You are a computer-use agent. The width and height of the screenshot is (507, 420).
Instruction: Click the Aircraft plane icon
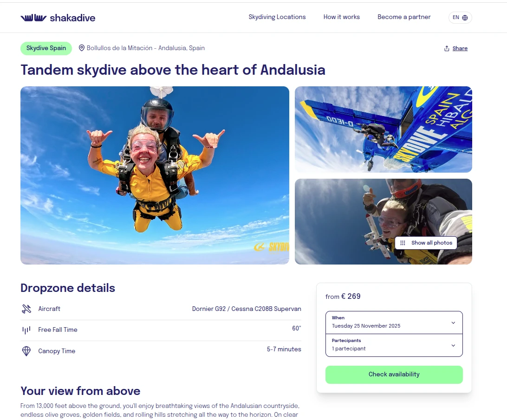[26, 309]
